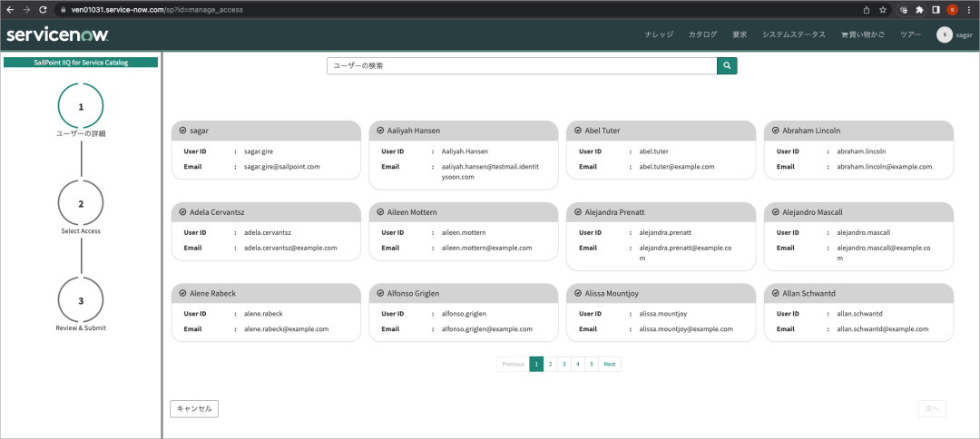This screenshot has width=980, height=439.
Task: Click the browser forward arrow
Action: pos(26,10)
